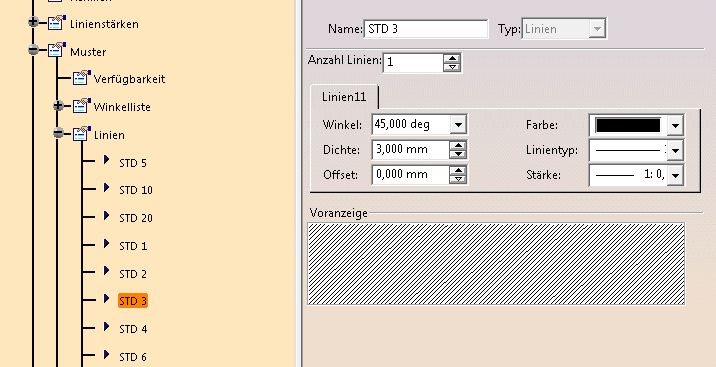Click the Linien tree node icon
Image resolution: width=716 pixels, height=367 pixels.
click(x=81, y=134)
